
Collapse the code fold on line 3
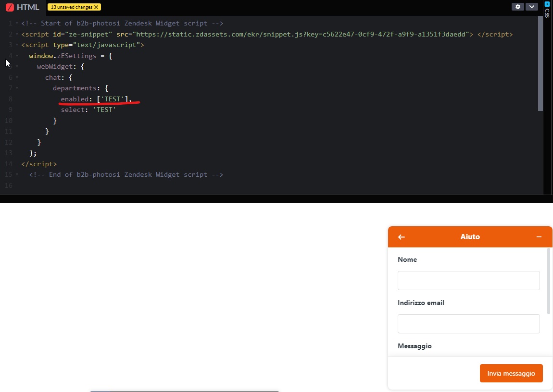pyautogui.click(x=17, y=45)
